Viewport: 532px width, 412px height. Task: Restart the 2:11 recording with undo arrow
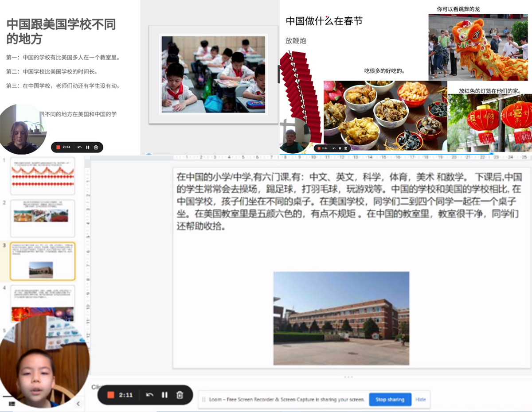pyautogui.click(x=150, y=395)
